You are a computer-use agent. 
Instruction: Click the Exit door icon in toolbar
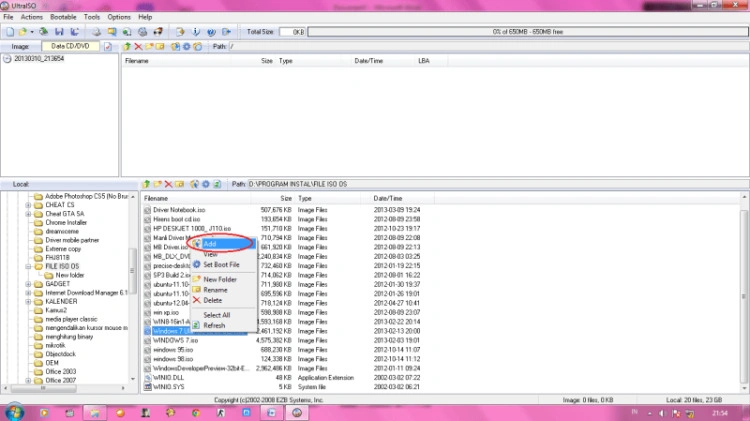click(226, 32)
